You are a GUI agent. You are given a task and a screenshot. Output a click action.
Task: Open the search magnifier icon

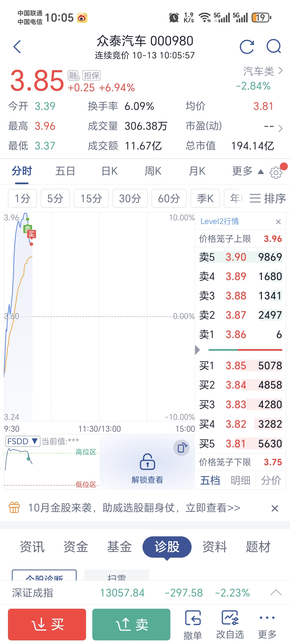(274, 46)
